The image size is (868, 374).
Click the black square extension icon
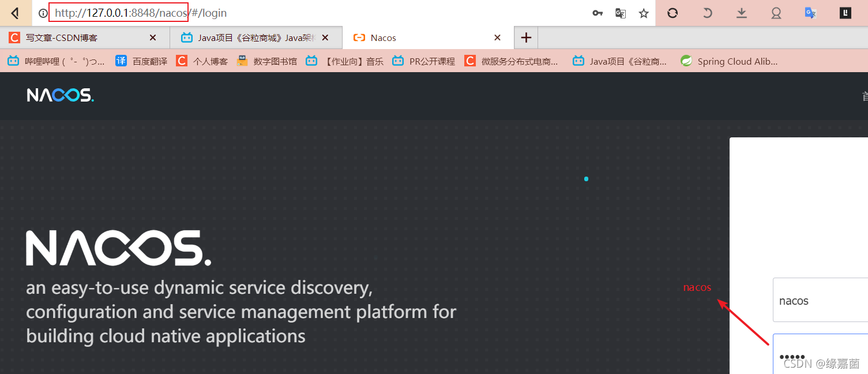846,13
